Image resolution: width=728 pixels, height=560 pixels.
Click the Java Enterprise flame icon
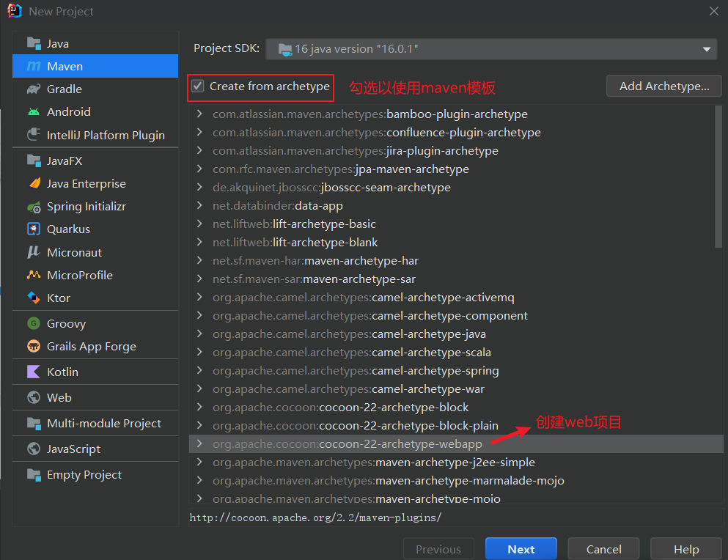click(34, 183)
